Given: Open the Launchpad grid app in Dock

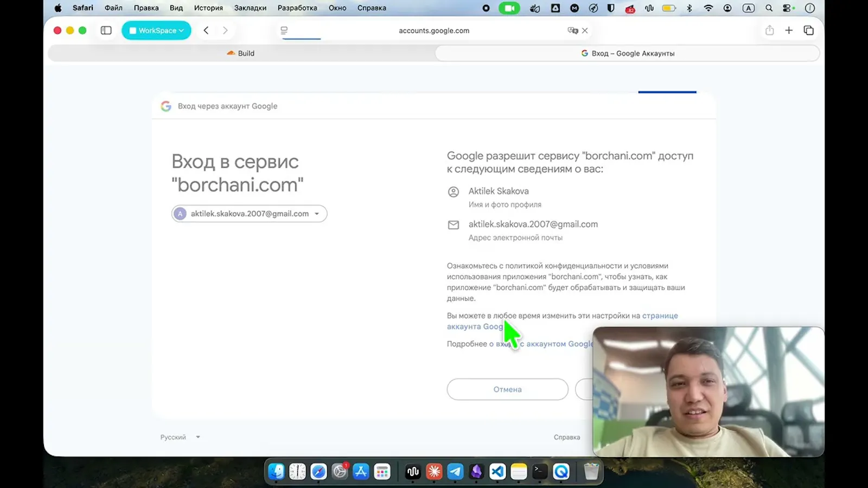Looking at the screenshot, I should coord(382,472).
